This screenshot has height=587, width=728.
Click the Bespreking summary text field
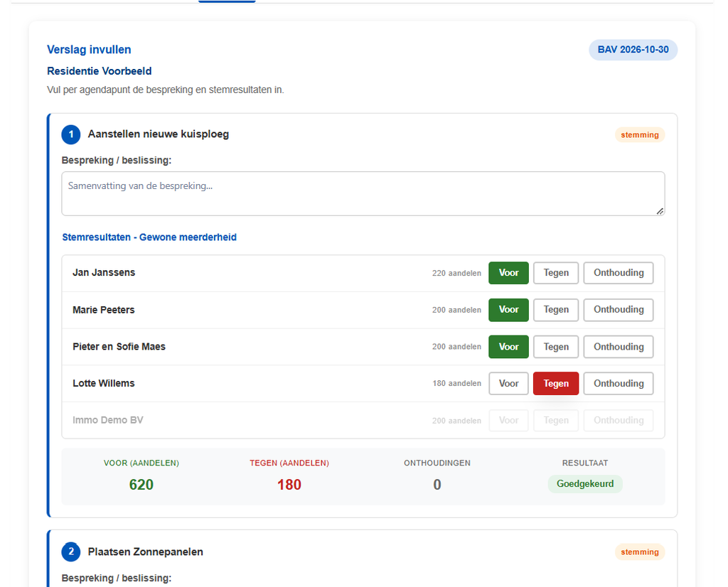[363, 193]
